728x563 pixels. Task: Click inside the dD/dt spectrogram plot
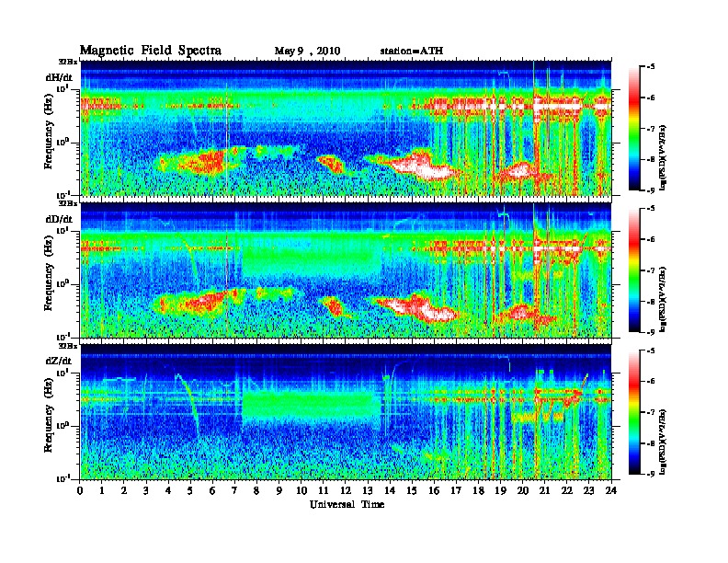(x=346, y=270)
